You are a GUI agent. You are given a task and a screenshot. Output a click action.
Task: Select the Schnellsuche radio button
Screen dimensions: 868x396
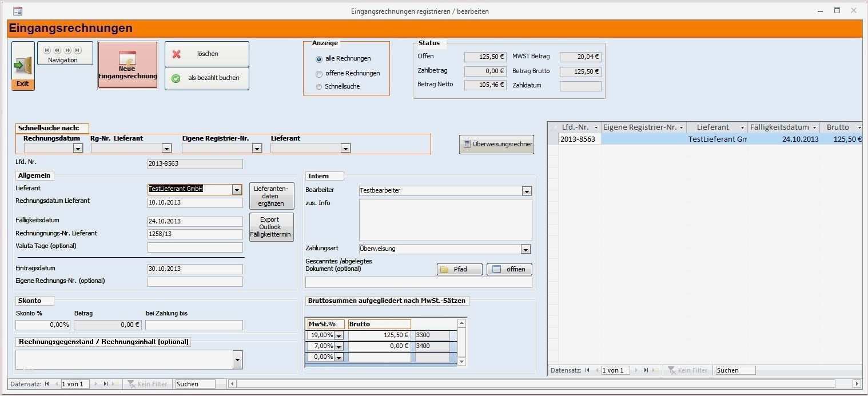pos(320,86)
